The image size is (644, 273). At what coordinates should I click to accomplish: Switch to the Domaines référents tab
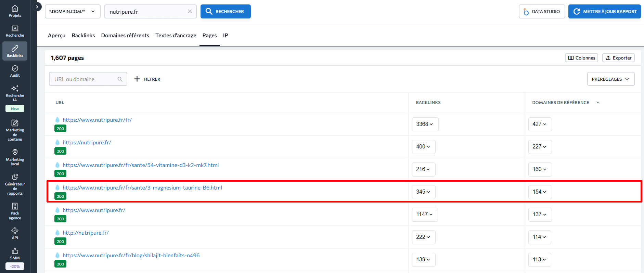tap(125, 36)
